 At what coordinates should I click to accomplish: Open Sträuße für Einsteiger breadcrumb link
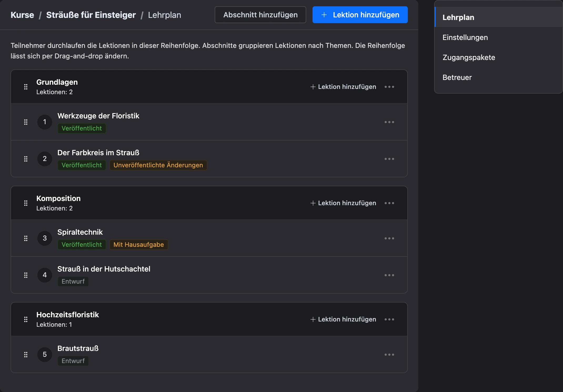(x=91, y=15)
